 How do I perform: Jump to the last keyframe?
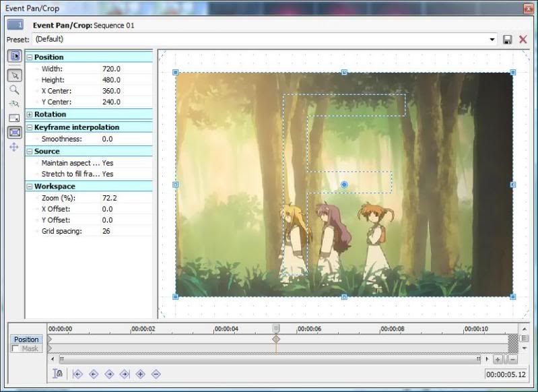coord(125,374)
